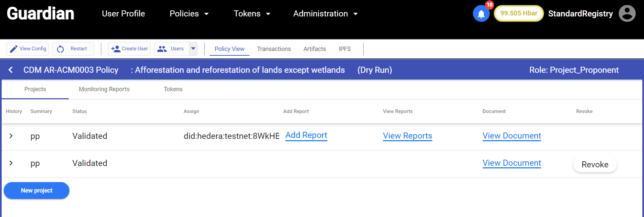Click the New project button
This screenshot has height=217, width=644.
pyautogui.click(x=37, y=191)
